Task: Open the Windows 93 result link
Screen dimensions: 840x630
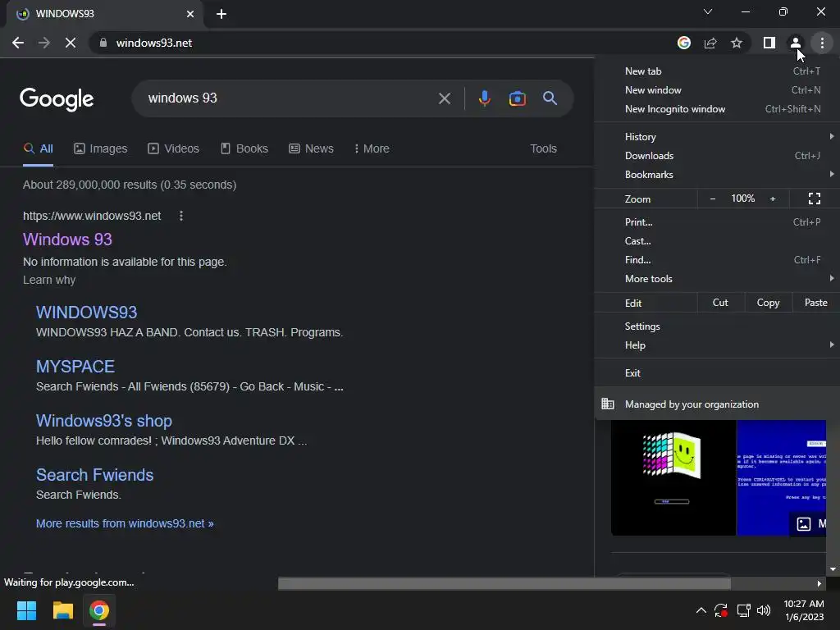Action: [67, 240]
